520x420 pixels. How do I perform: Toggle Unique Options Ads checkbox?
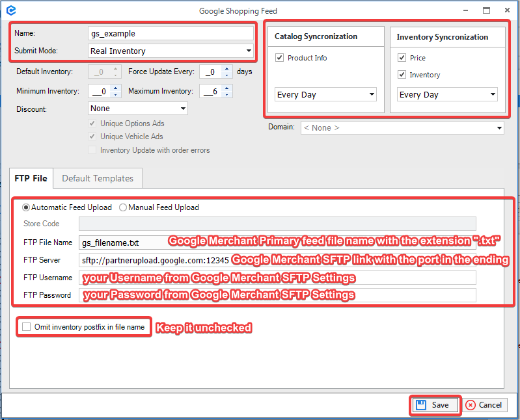(x=92, y=124)
